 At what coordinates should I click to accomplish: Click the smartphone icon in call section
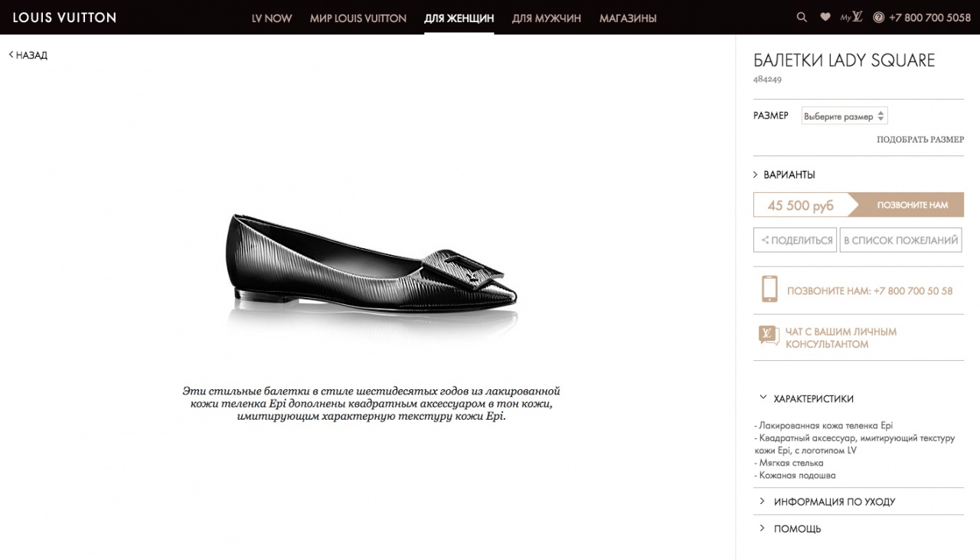[769, 290]
